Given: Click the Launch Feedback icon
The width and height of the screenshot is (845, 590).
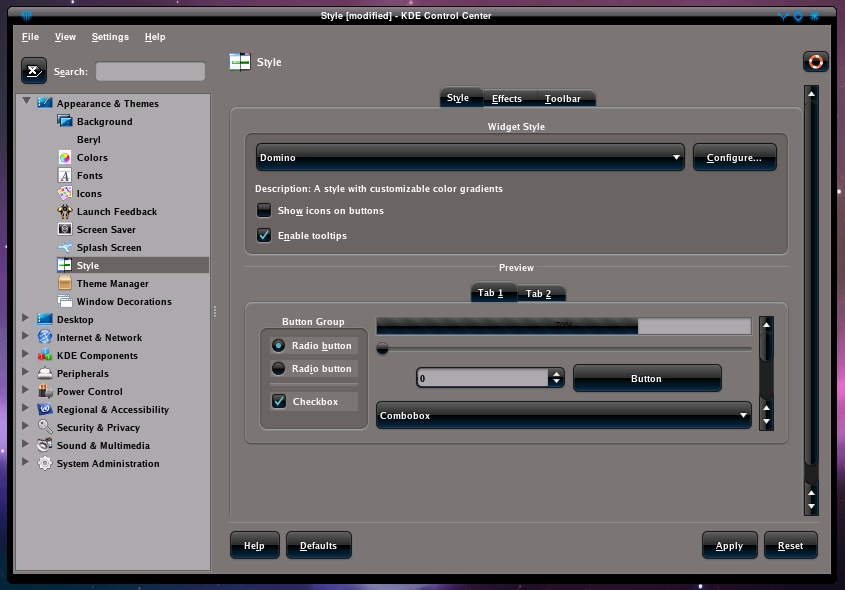Looking at the screenshot, I should pyautogui.click(x=65, y=211).
